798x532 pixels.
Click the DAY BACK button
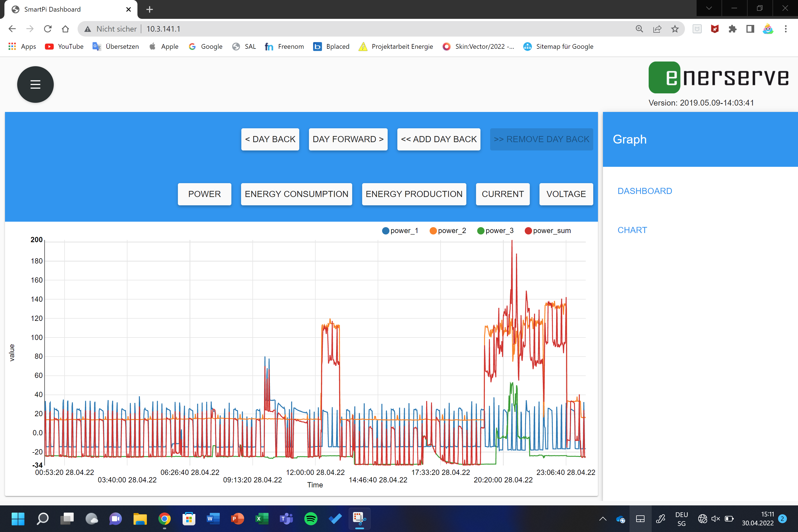click(x=270, y=139)
